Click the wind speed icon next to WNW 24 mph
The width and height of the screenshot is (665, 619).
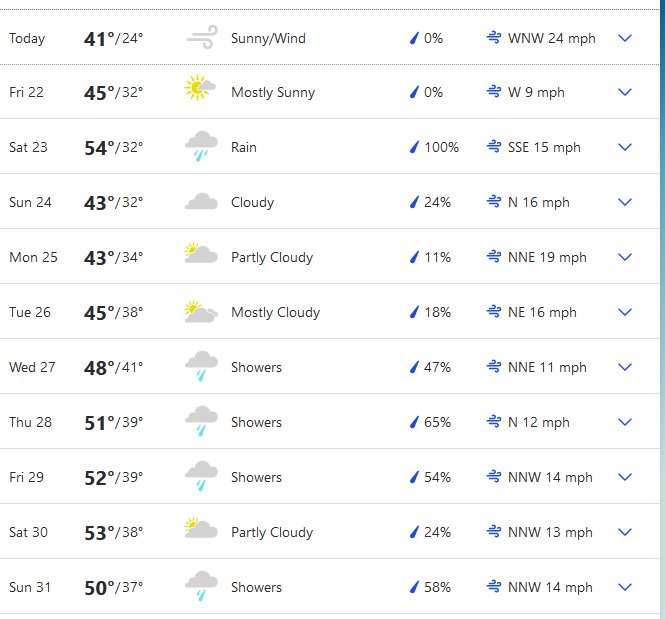[x=494, y=38]
